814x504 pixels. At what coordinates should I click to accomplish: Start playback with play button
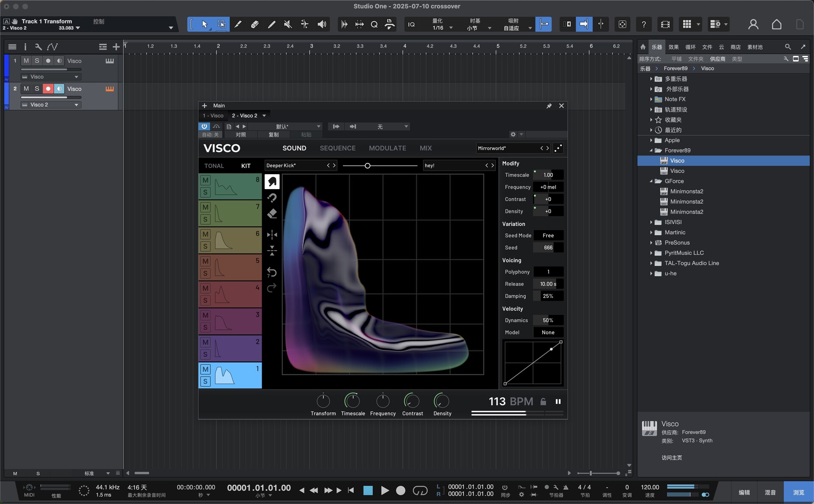coord(385,490)
